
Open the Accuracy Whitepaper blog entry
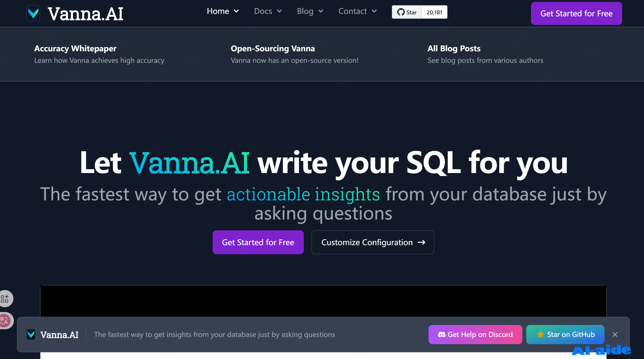point(75,48)
